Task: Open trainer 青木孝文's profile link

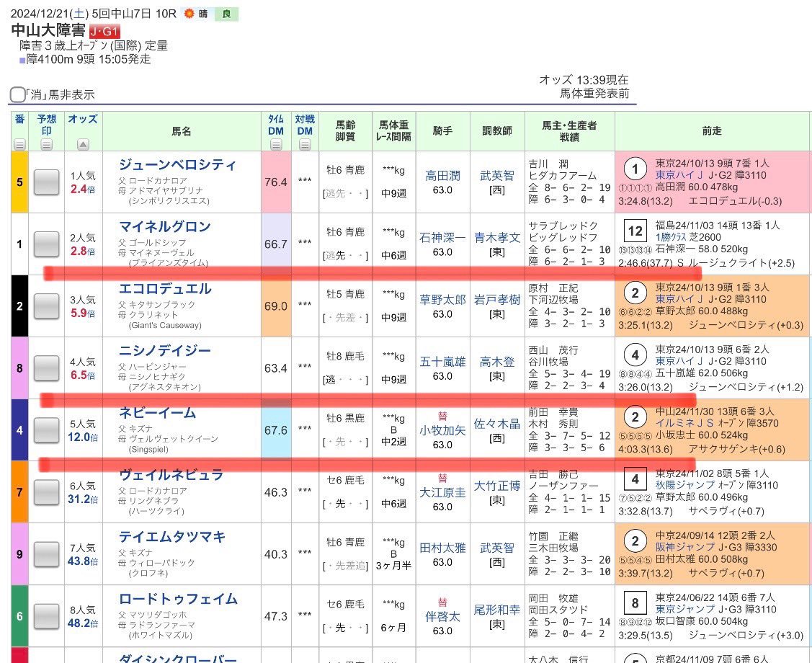Action: (496, 237)
